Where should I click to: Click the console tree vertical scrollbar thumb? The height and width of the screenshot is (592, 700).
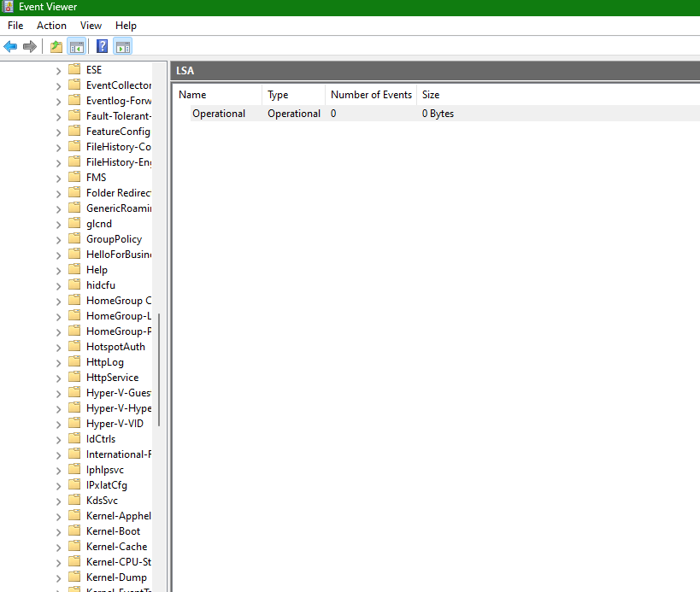(159, 369)
